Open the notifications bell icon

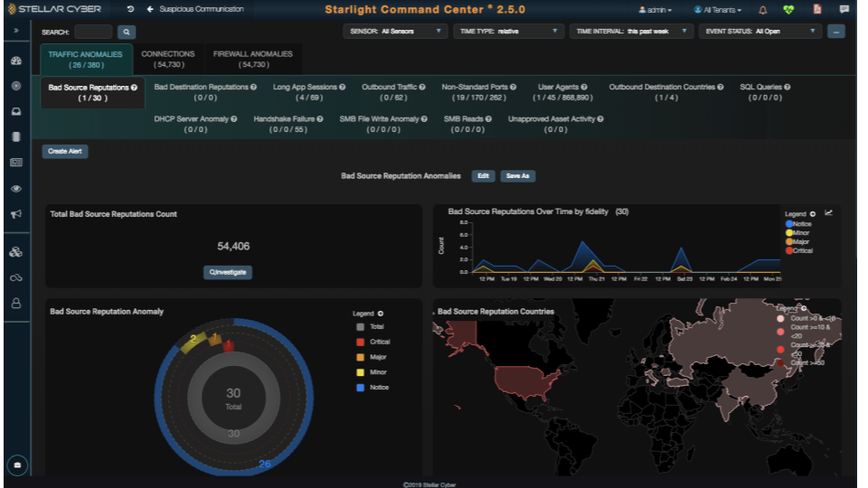762,9
